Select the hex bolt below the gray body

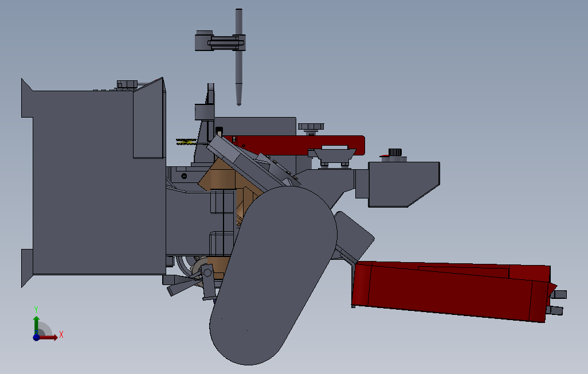click(207, 272)
